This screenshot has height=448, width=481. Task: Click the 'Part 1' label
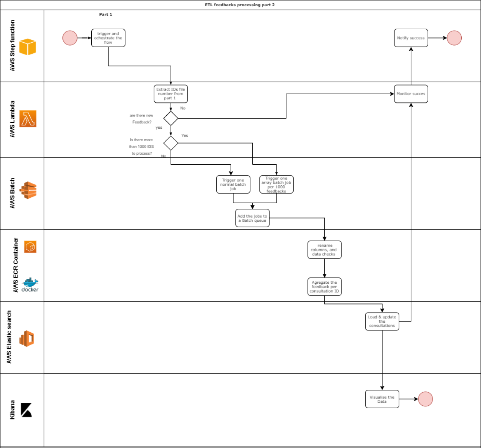coord(105,14)
